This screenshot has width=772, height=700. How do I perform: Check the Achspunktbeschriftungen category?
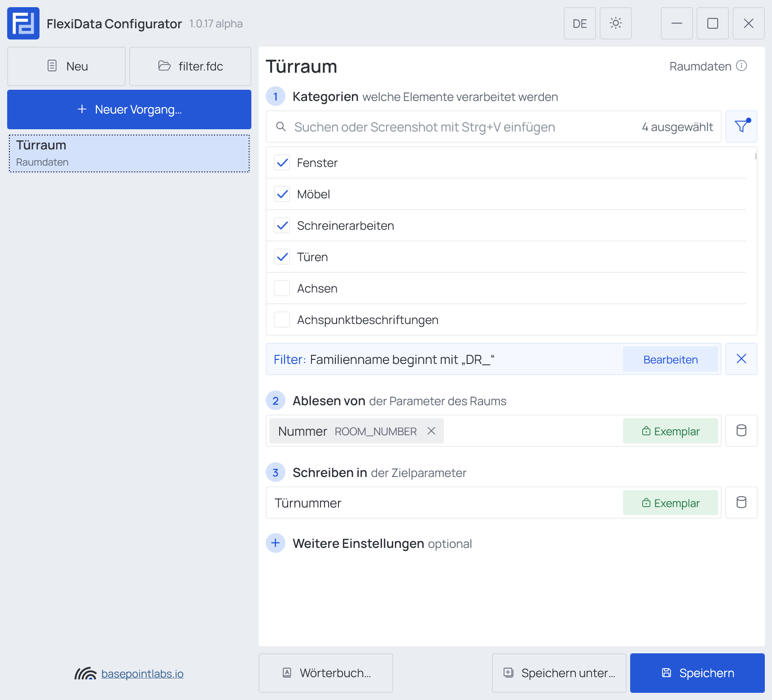[x=282, y=319]
